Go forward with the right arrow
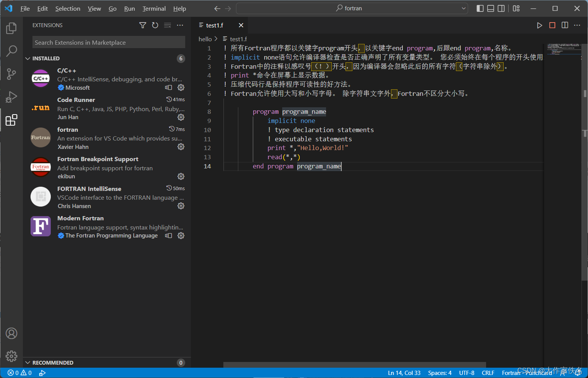The width and height of the screenshot is (588, 378). point(228,8)
